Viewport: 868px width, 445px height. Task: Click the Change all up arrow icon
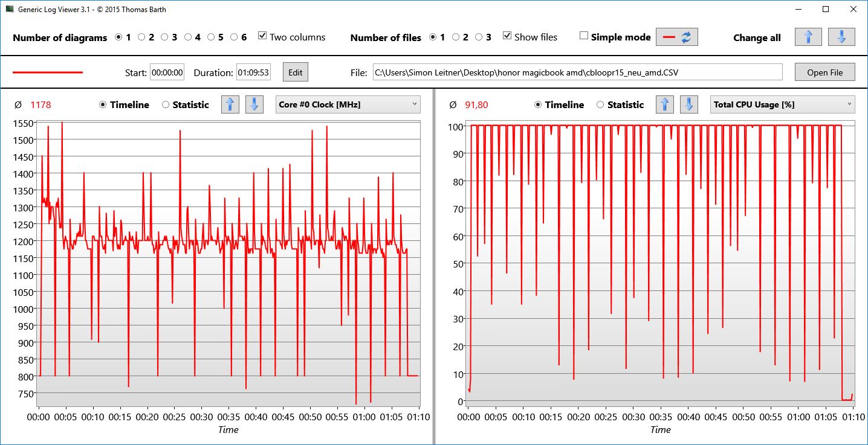808,37
